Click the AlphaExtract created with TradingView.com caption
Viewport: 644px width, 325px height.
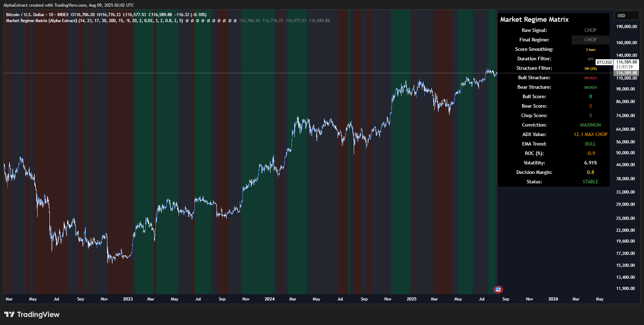tap(68, 5)
